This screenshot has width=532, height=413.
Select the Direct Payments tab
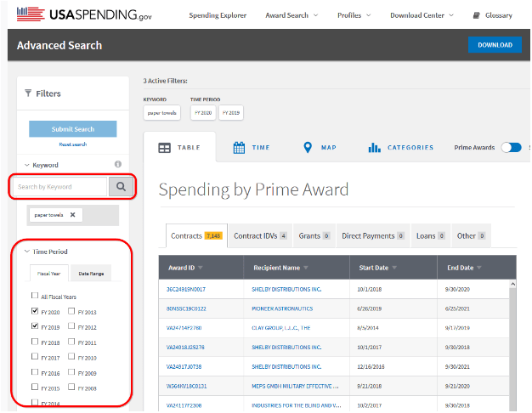coord(373,235)
